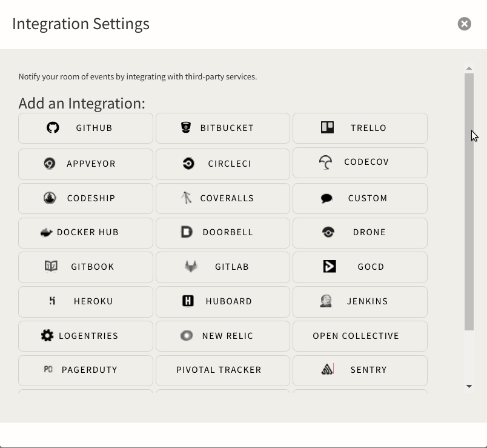Click the 'Integration Settings' dialog title
487x448 pixels.
(81, 24)
